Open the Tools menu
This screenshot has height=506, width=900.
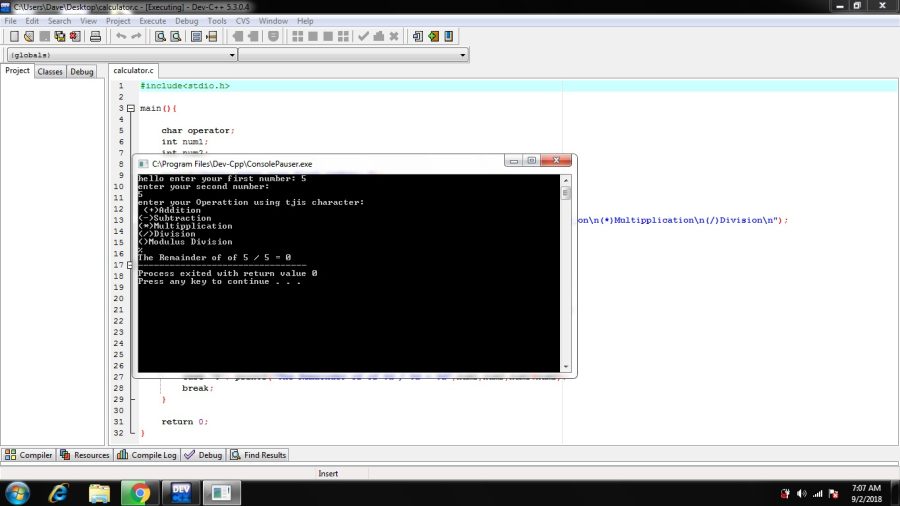tap(217, 21)
